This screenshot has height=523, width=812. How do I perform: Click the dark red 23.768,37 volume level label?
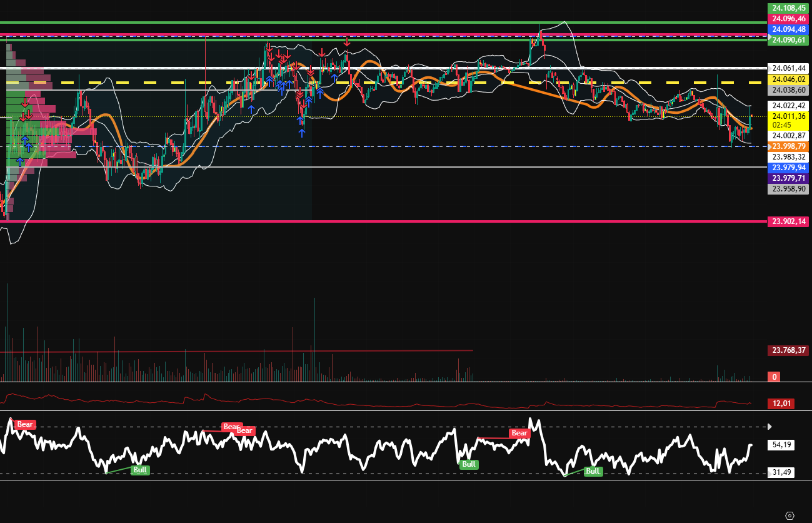pyautogui.click(x=788, y=350)
